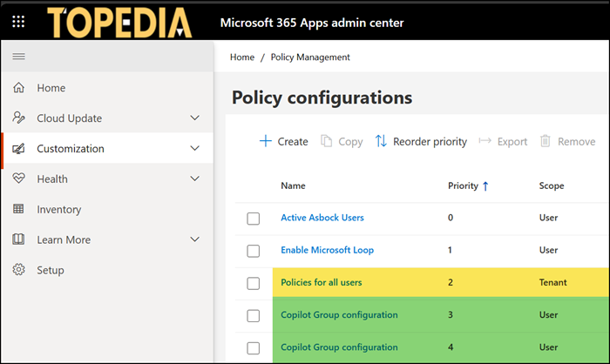The width and height of the screenshot is (610, 364).
Task: Expand the Health chevron
Action: tap(195, 179)
